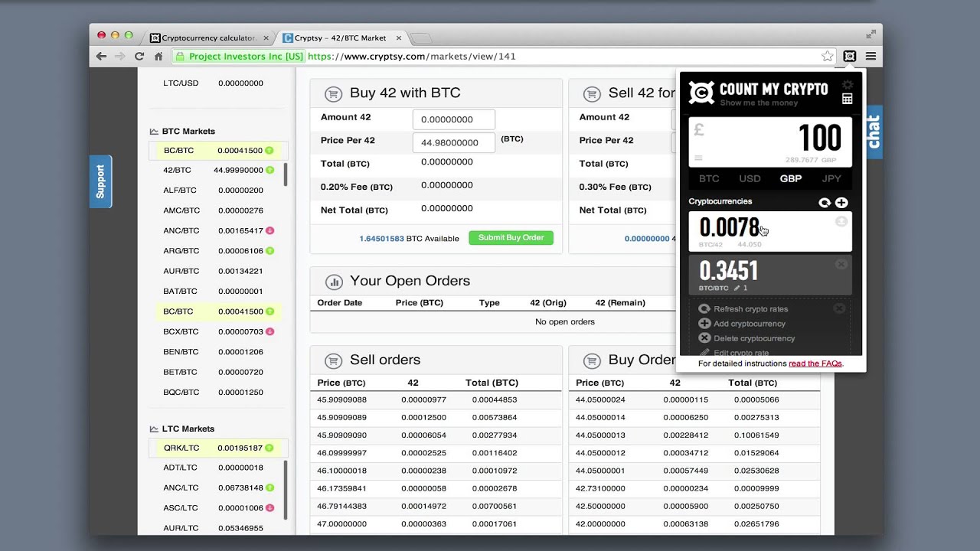Click the 'No open orders' text
Screen dimensions: 980x551
565,322
